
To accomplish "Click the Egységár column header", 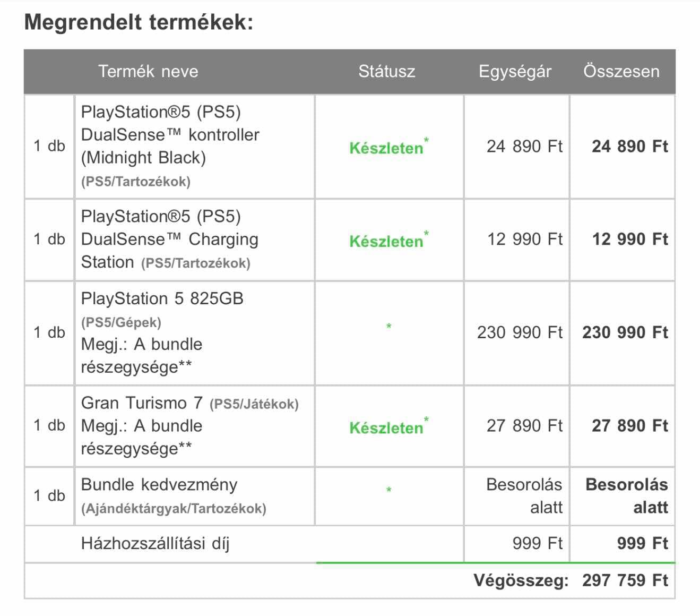I will [515, 72].
